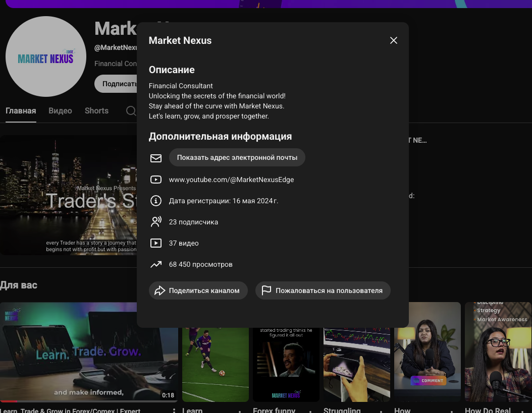532x413 pixels.
Task: Switch to the Главная tab
Action: [21, 111]
